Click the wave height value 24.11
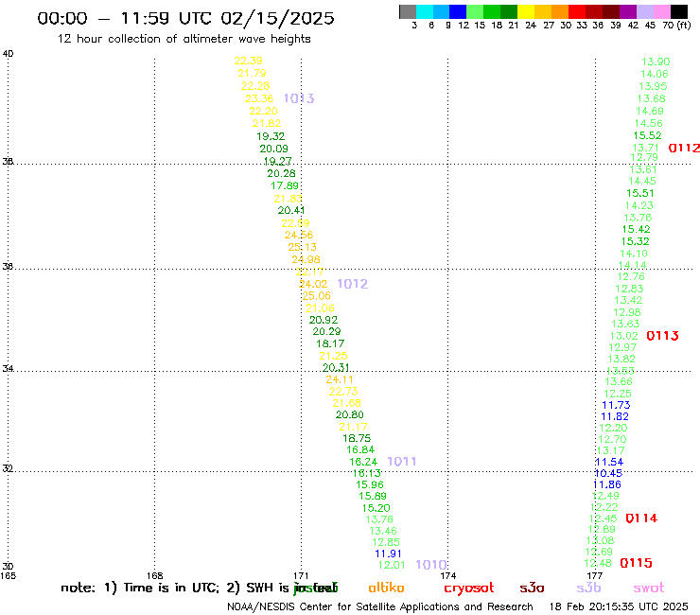 (340, 379)
